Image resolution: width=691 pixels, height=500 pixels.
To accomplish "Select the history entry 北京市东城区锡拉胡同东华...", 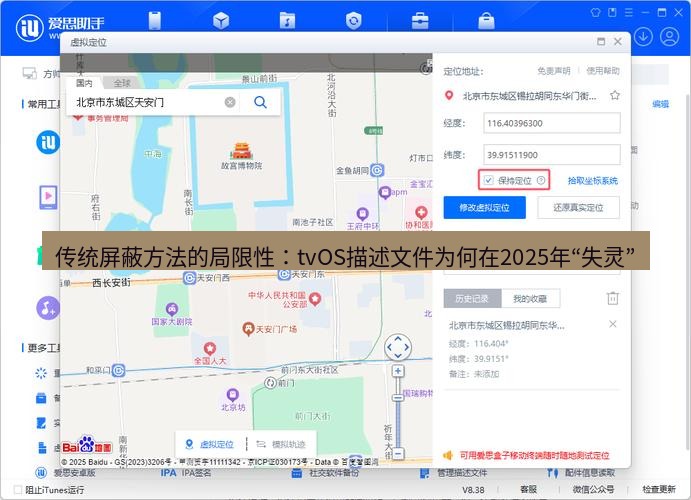I will [507, 326].
